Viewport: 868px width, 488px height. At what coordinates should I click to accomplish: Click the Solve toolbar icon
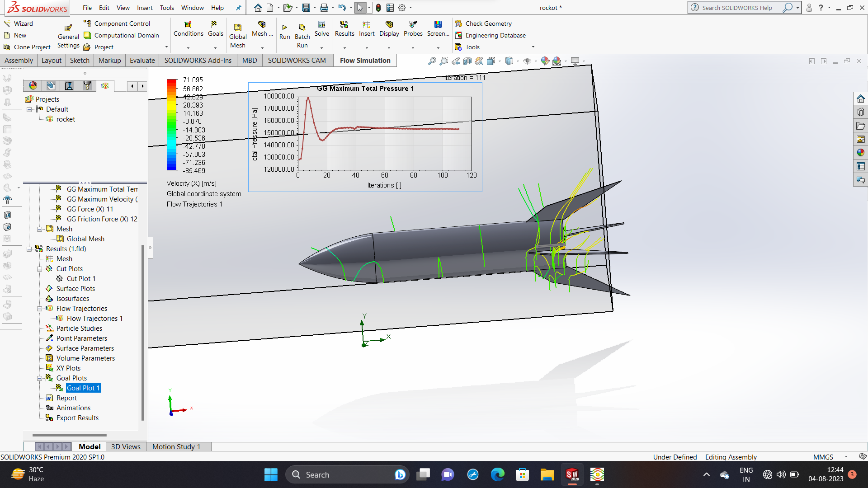pos(321,25)
